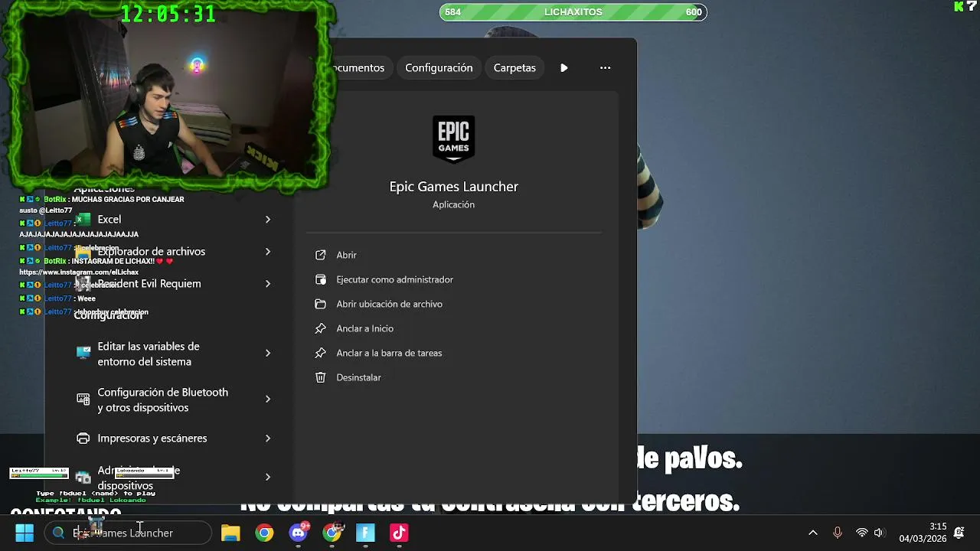
Task: Click the pin icon beside Anclar a la barra de tareas
Action: pos(321,353)
